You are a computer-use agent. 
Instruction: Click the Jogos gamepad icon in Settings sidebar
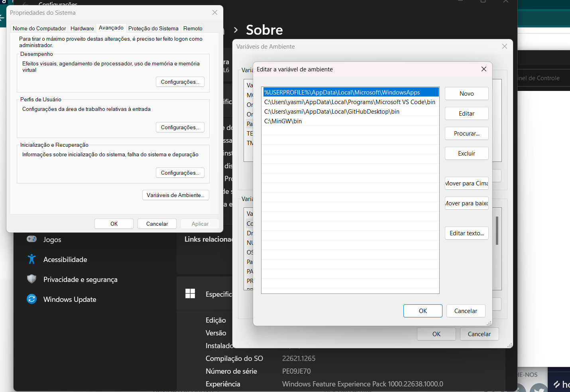coord(32,239)
